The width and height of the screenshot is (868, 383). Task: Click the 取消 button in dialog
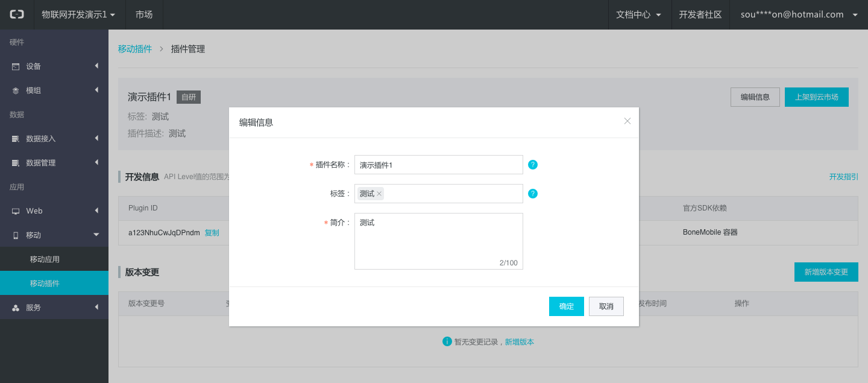coord(606,306)
